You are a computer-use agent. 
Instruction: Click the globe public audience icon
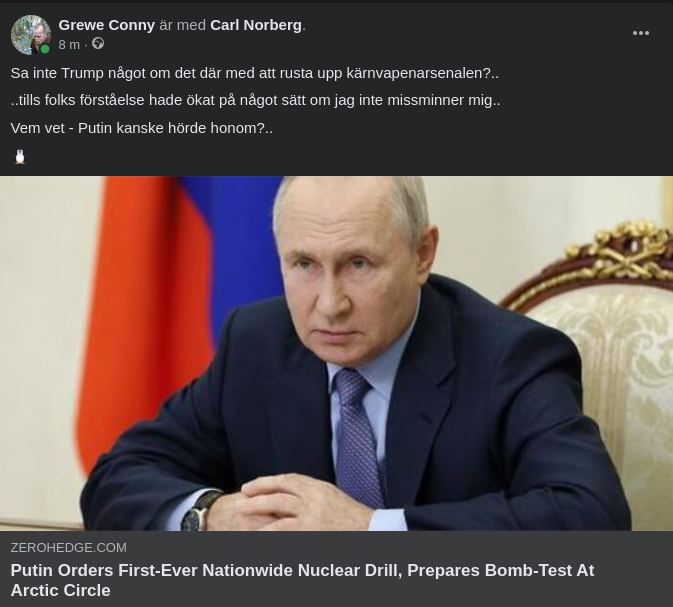pyautogui.click(x=98, y=43)
